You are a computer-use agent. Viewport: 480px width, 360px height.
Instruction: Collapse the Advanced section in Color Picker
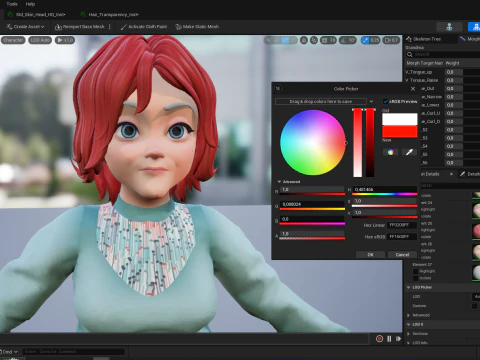[279, 182]
